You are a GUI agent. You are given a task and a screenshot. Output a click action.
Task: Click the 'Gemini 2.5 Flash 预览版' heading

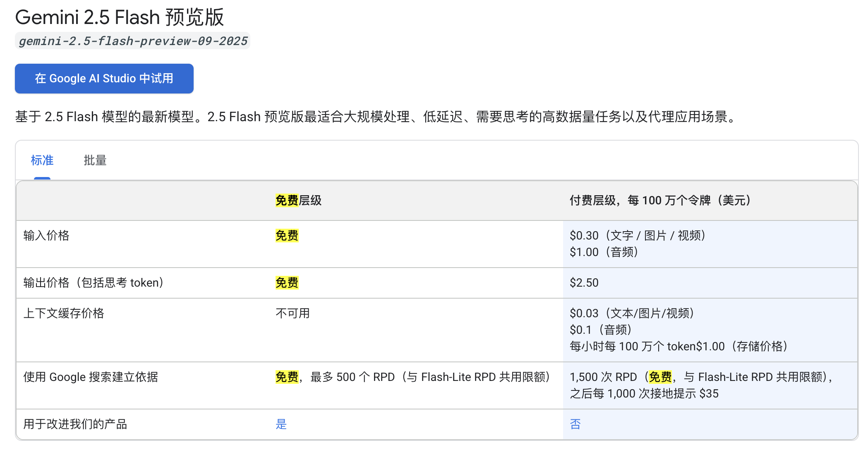120,17
